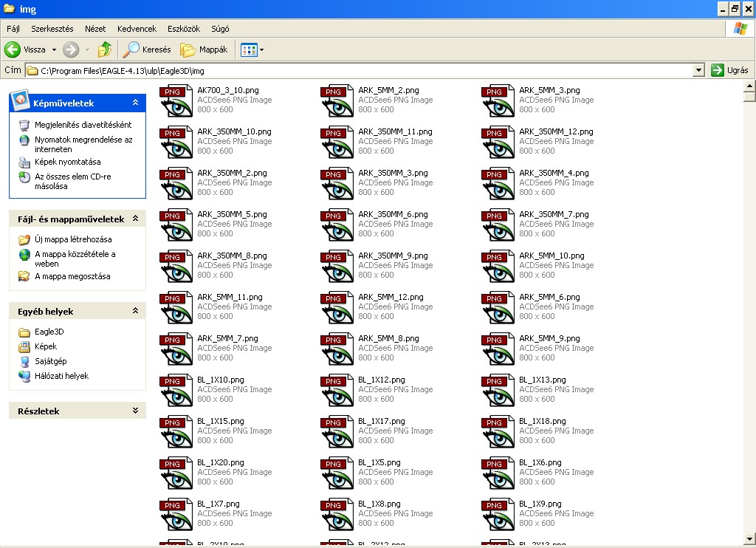This screenshot has height=548, width=756.
Task: Select the ARK_350MM_2.png file icon
Action: (x=176, y=185)
